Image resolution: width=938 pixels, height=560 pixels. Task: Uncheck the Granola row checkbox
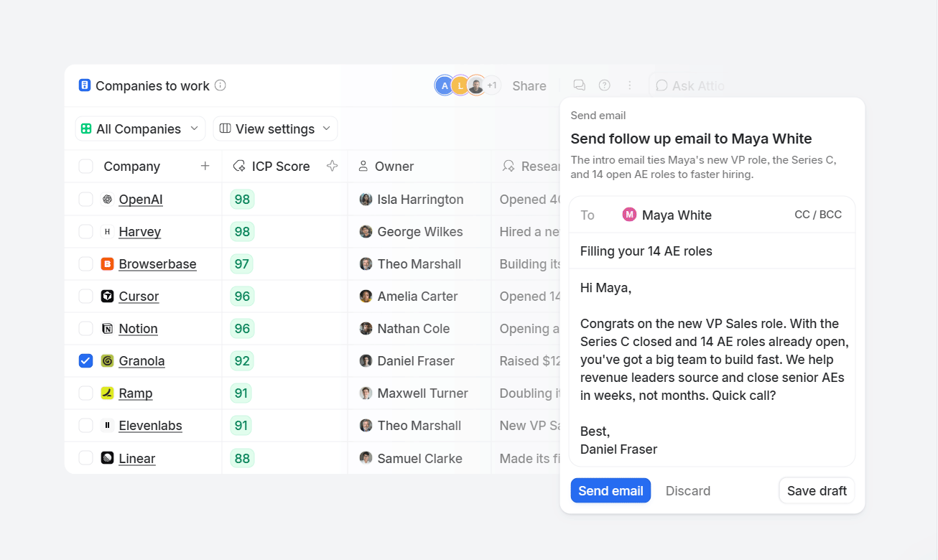[85, 361]
